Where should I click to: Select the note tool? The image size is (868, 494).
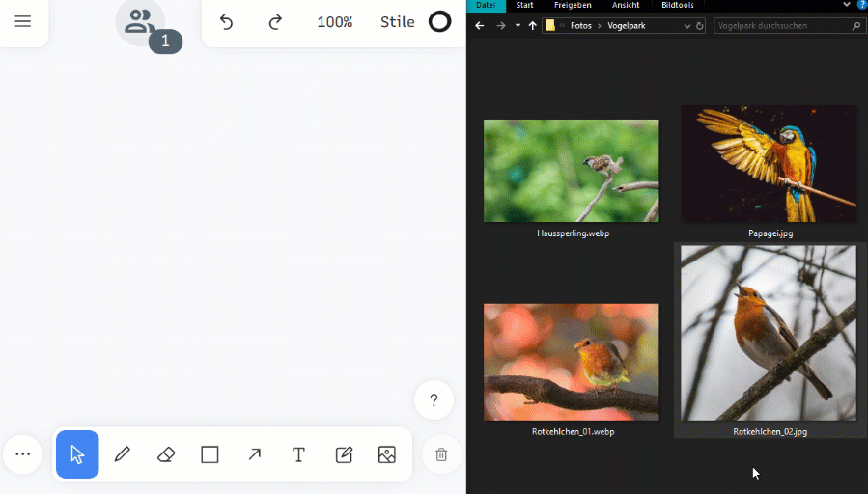coord(343,454)
